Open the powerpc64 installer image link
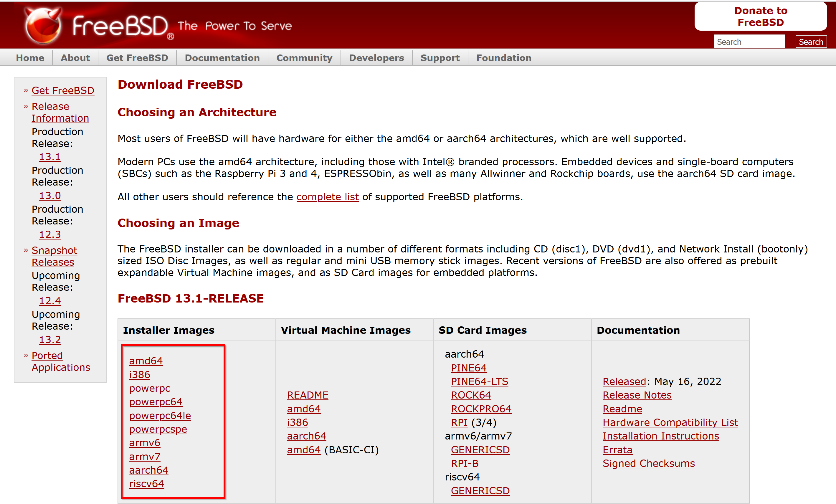 point(156,402)
